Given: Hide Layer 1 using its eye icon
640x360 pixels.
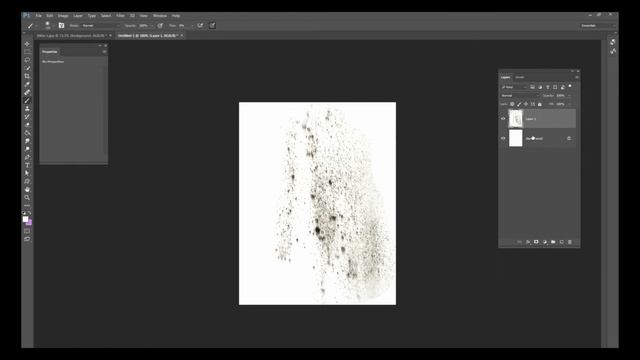Looking at the screenshot, I should tap(503, 119).
